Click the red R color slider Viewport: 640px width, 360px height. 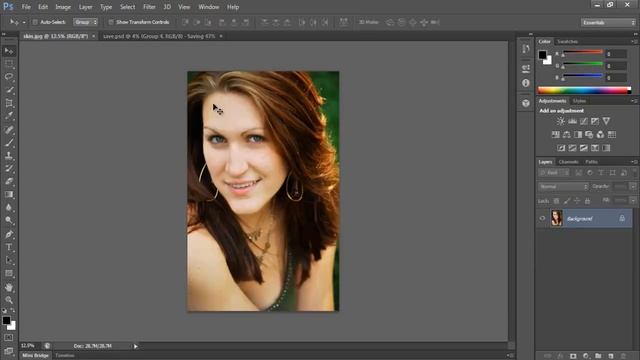tap(582, 52)
